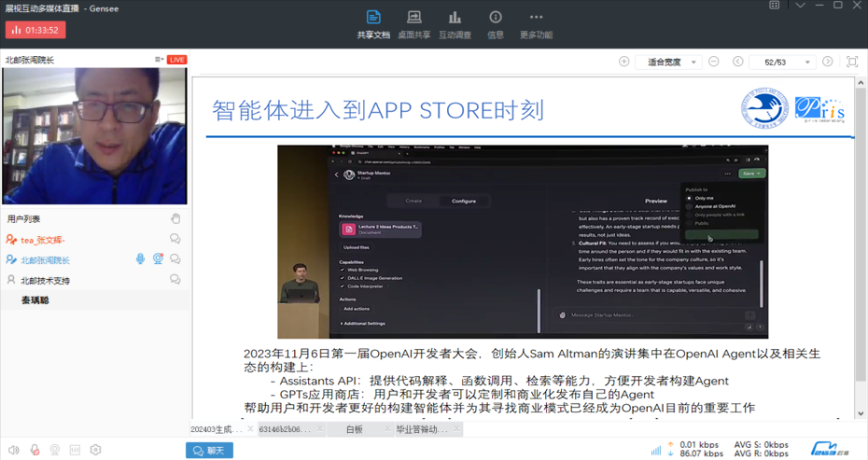
Task: Open the 适合宽度 zoom mode dropdown
Action: pos(668,62)
